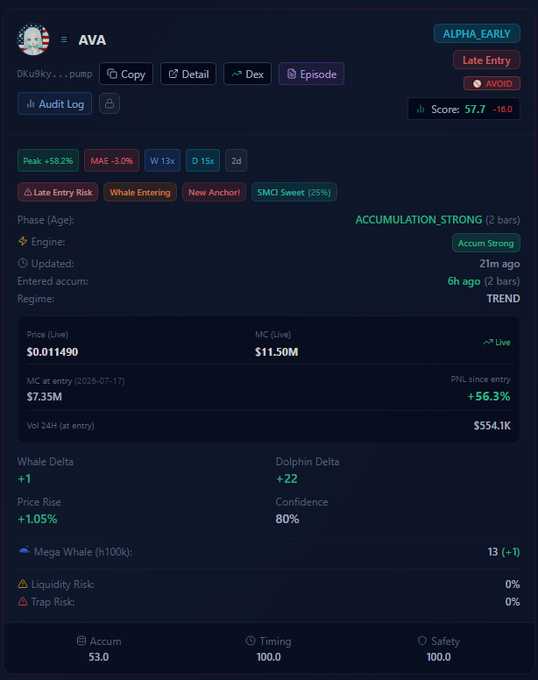
Task: Click the Accum score 53.0
Action: click(99, 657)
